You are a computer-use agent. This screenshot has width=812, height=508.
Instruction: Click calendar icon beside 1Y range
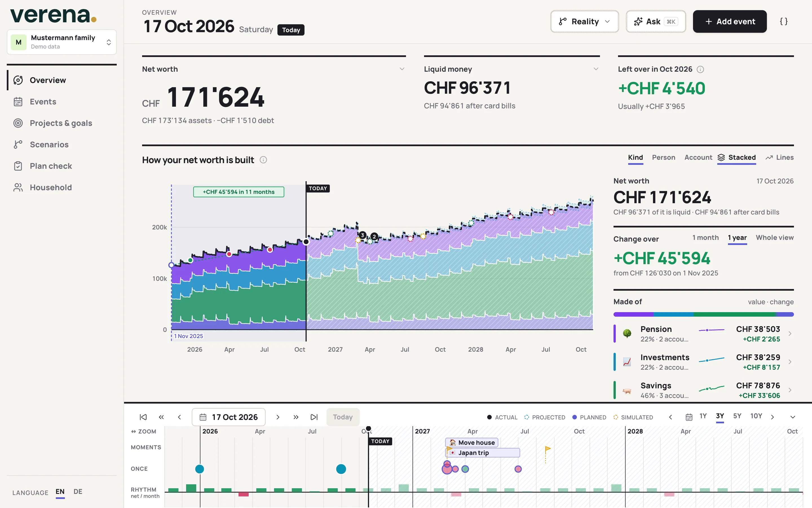tap(689, 417)
